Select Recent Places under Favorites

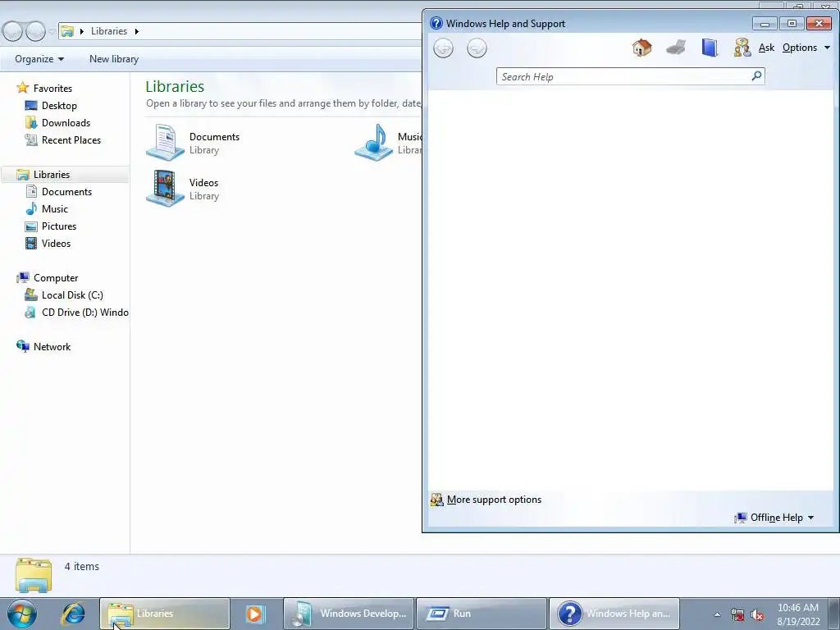pyautogui.click(x=71, y=139)
